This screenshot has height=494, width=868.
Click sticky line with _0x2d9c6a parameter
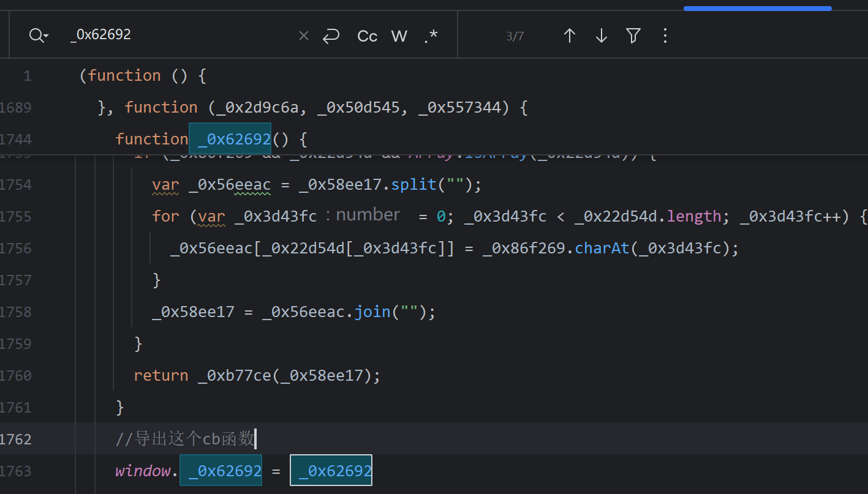coord(312,108)
